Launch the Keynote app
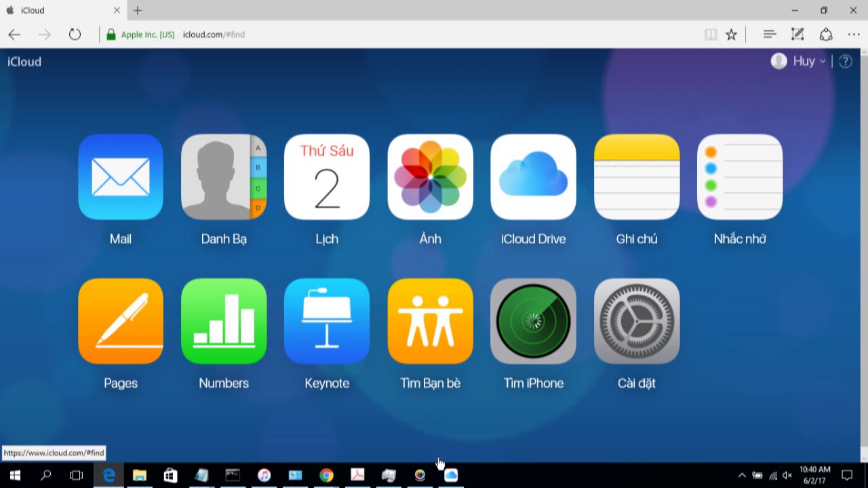The height and width of the screenshot is (488, 868). pyautogui.click(x=327, y=321)
